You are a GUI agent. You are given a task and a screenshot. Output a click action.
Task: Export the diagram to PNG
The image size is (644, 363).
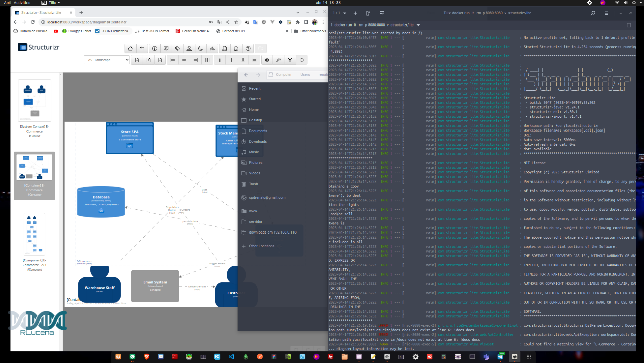pos(225,48)
